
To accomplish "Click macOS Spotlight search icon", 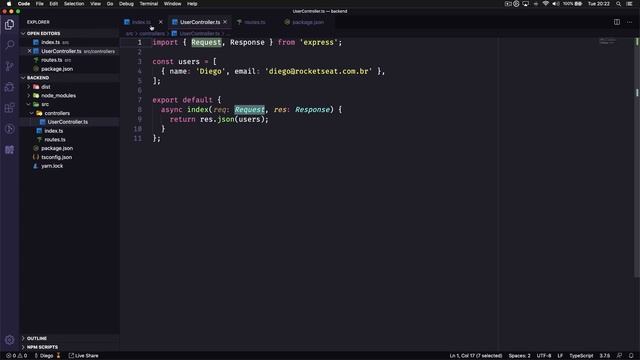I will (x=618, y=4).
